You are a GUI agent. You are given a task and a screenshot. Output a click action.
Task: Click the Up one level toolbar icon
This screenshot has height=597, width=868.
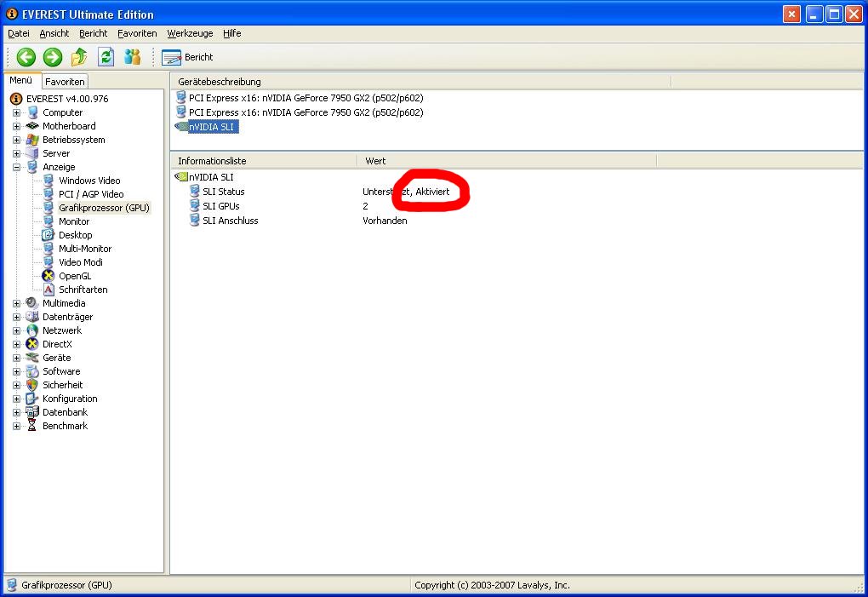pyautogui.click(x=79, y=57)
